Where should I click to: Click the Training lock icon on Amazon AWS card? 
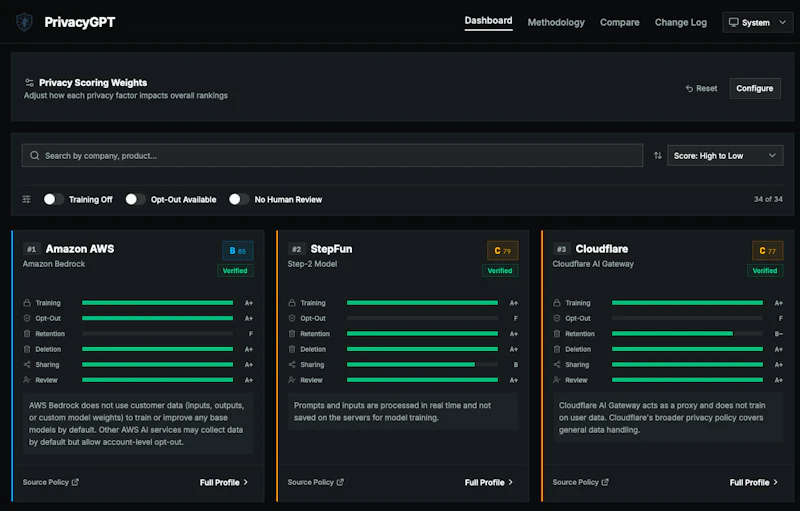(27, 303)
